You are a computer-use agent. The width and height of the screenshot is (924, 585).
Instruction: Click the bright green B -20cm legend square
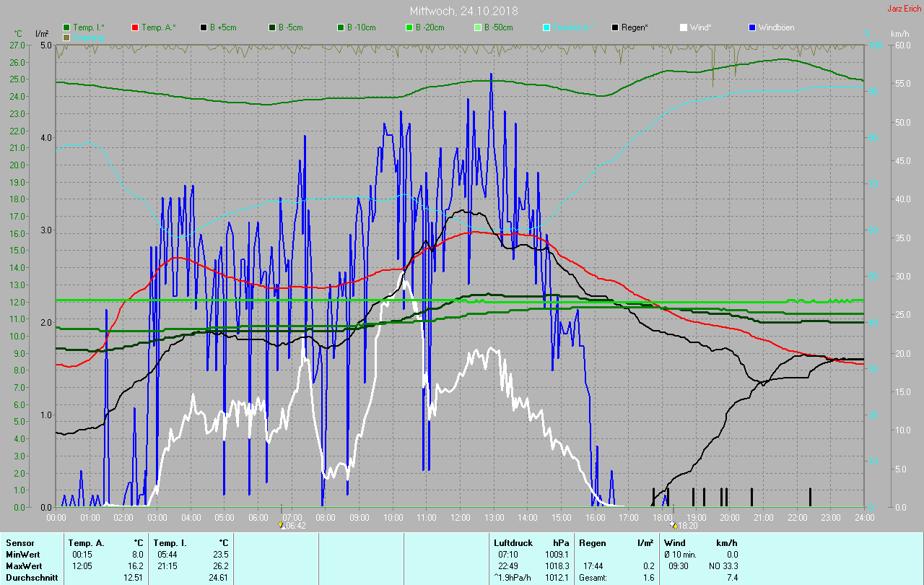point(409,27)
